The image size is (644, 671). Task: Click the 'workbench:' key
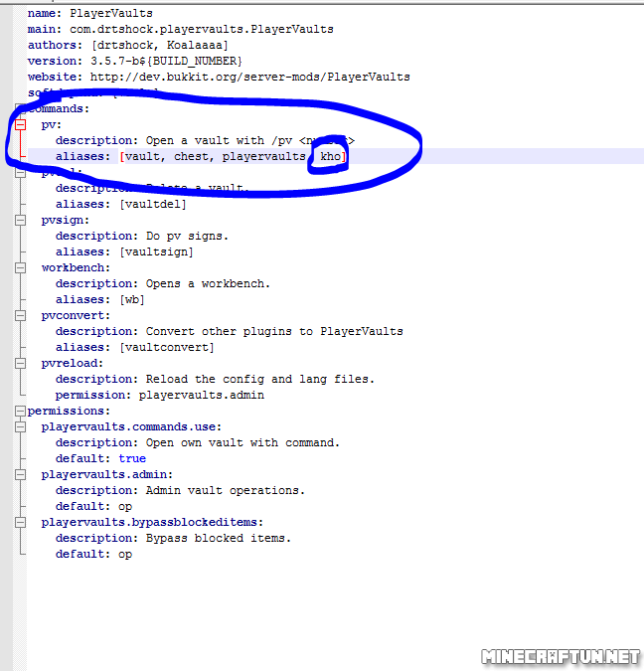[76, 267]
